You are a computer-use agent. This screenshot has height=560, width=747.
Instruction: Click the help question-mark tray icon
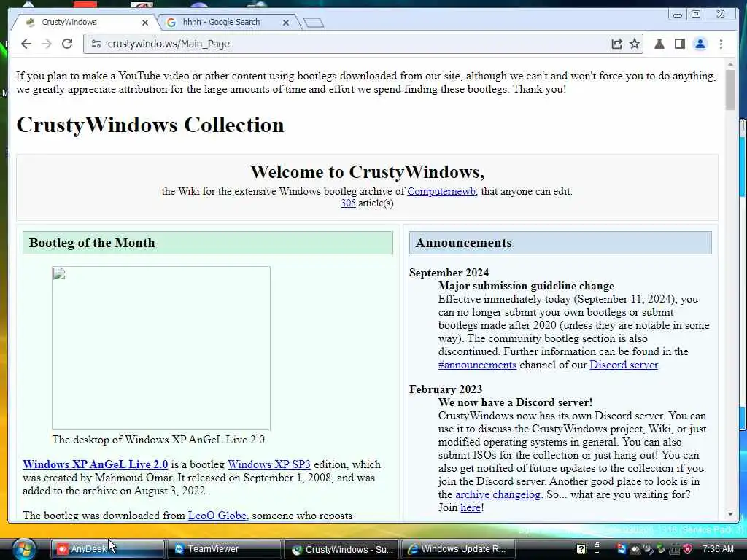(581, 549)
